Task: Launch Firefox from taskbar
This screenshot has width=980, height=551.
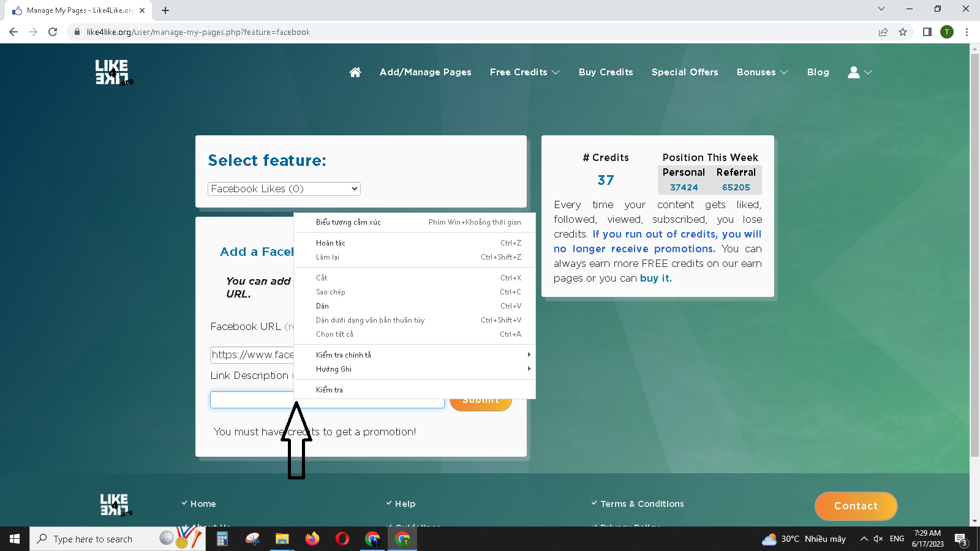Action: pos(312,539)
